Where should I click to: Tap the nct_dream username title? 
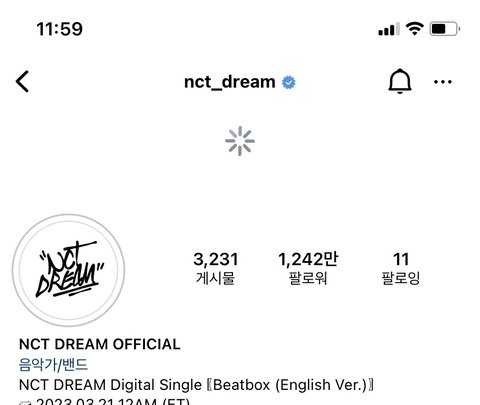tap(230, 82)
